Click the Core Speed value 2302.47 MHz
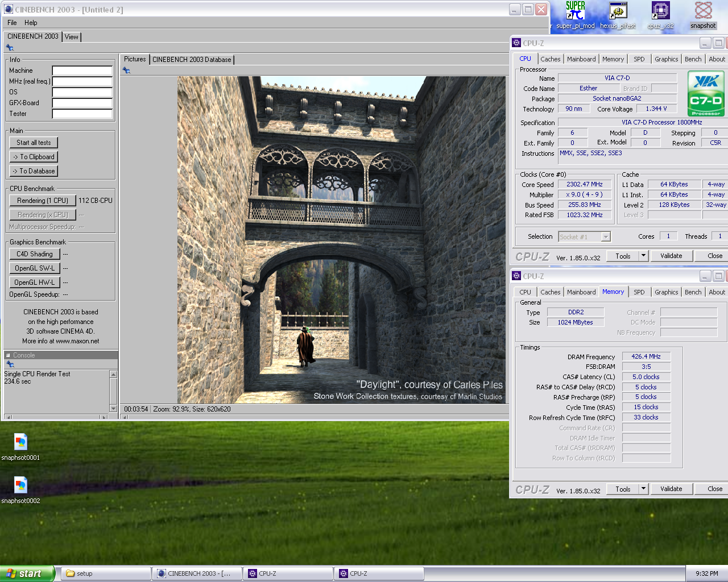 point(585,185)
